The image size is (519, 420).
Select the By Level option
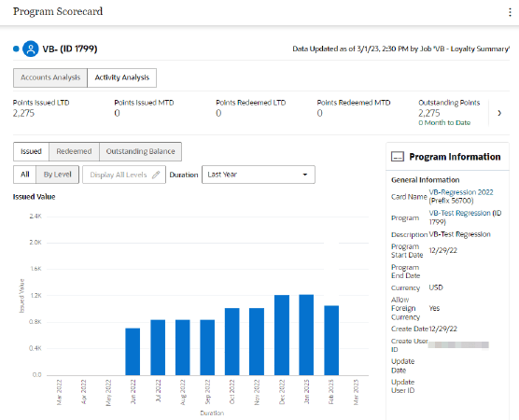pos(57,175)
